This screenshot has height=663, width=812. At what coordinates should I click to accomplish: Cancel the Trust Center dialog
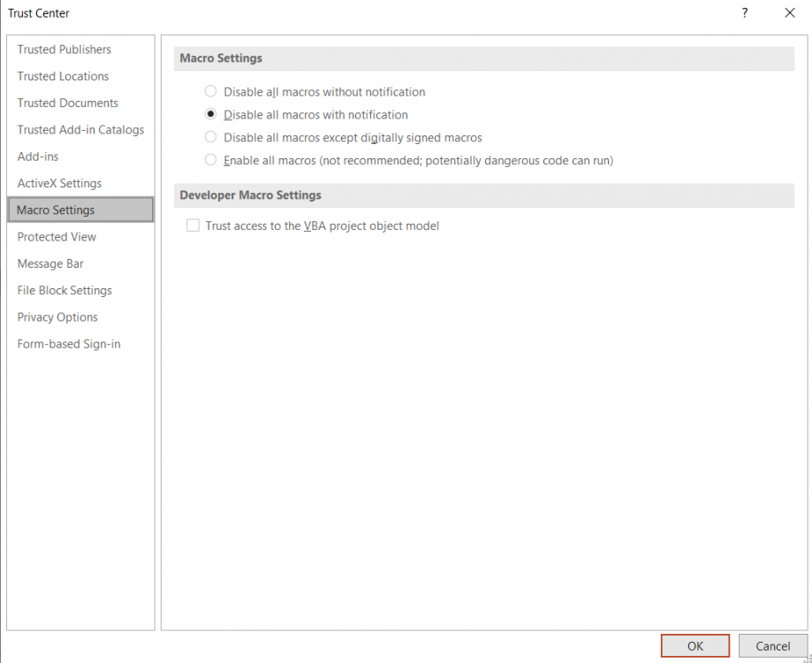[772, 646]
